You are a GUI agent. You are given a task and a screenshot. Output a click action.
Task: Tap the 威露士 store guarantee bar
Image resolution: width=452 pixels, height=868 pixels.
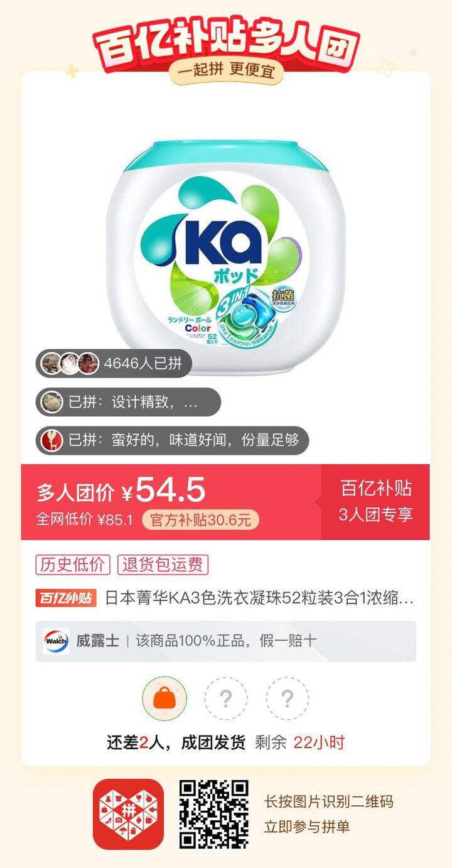click(x=226, y=641)
